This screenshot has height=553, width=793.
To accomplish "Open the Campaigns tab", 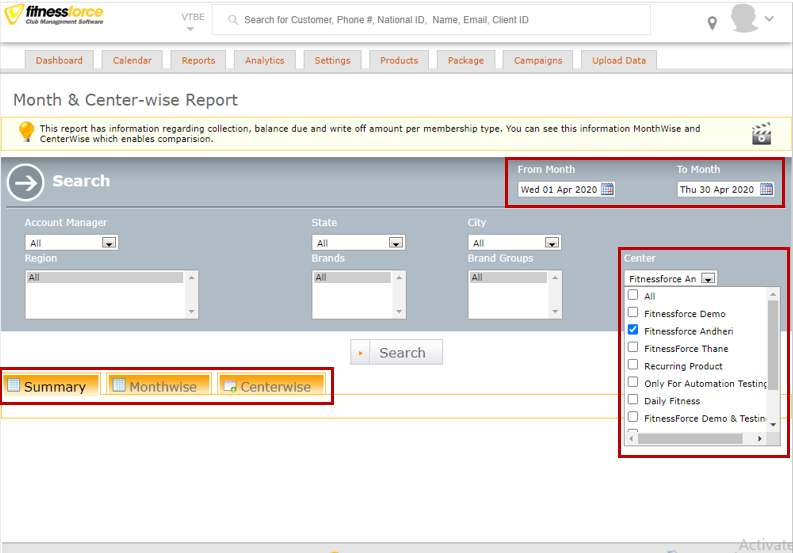I will coord(538,60).
